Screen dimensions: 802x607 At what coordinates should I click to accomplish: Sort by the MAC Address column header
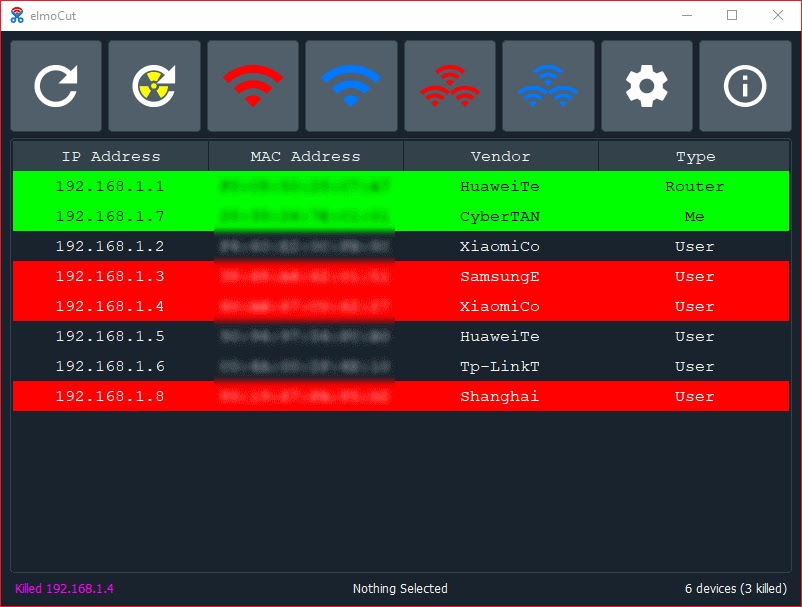(x=305, y=156)
